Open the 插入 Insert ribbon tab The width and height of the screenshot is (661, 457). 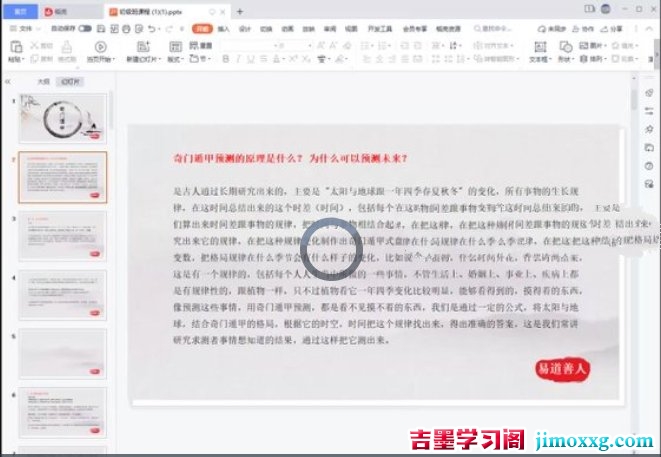(x=223, y=29)
